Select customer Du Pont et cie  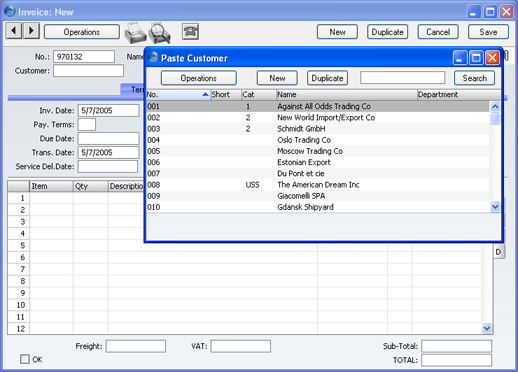318,173
